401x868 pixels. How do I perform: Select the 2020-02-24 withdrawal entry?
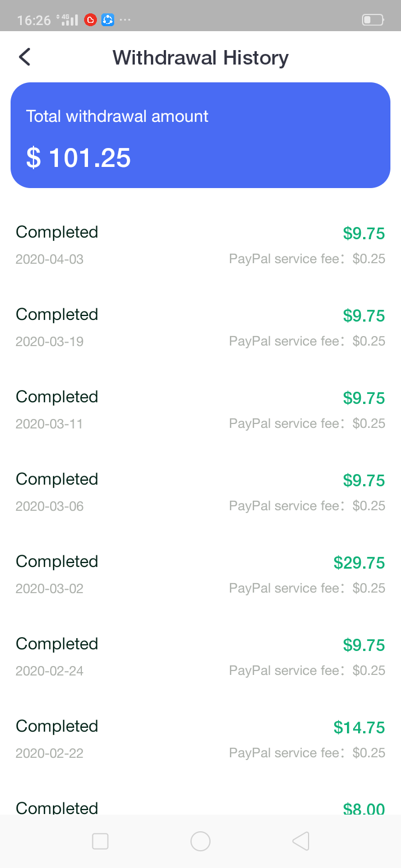click(x=200, y=657)
